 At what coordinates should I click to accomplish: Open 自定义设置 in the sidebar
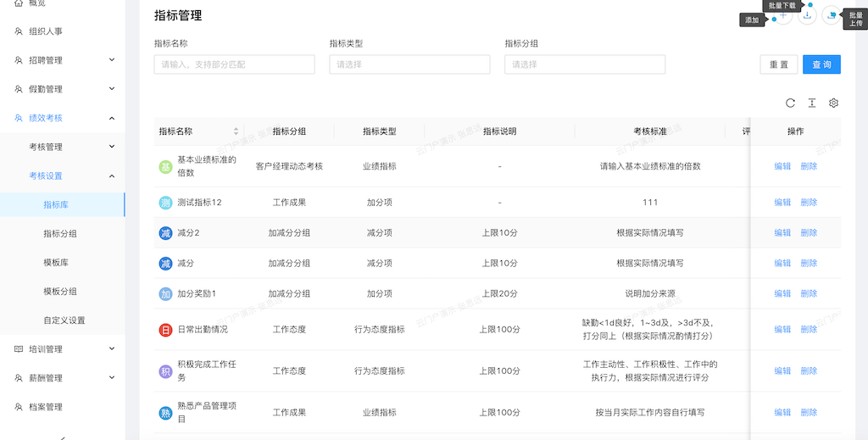[64, 320]
